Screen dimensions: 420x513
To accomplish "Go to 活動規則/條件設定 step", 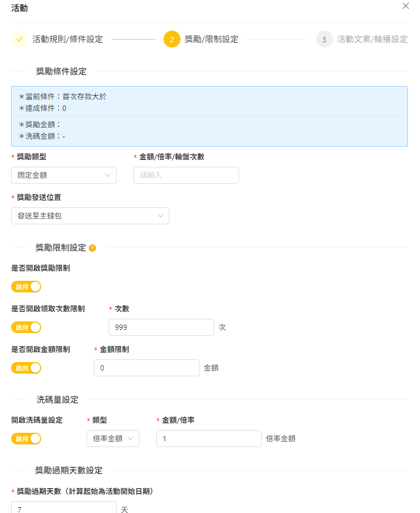I will pos(68,39).
